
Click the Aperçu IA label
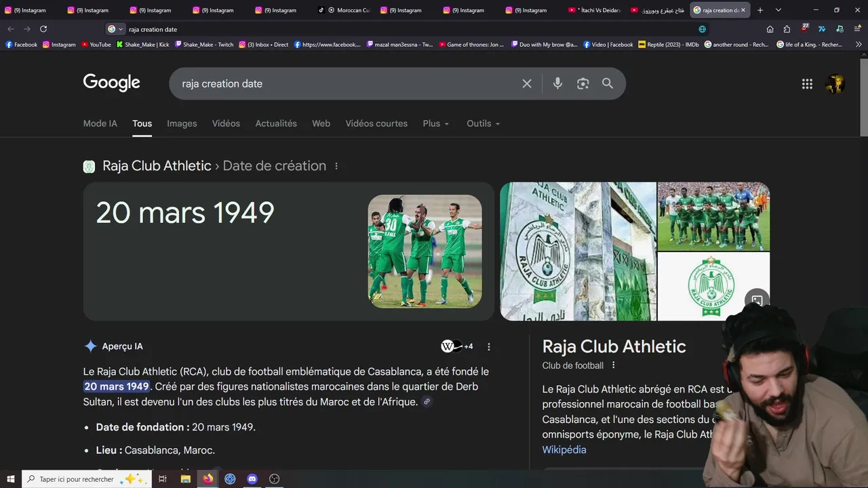pos(122,346)
